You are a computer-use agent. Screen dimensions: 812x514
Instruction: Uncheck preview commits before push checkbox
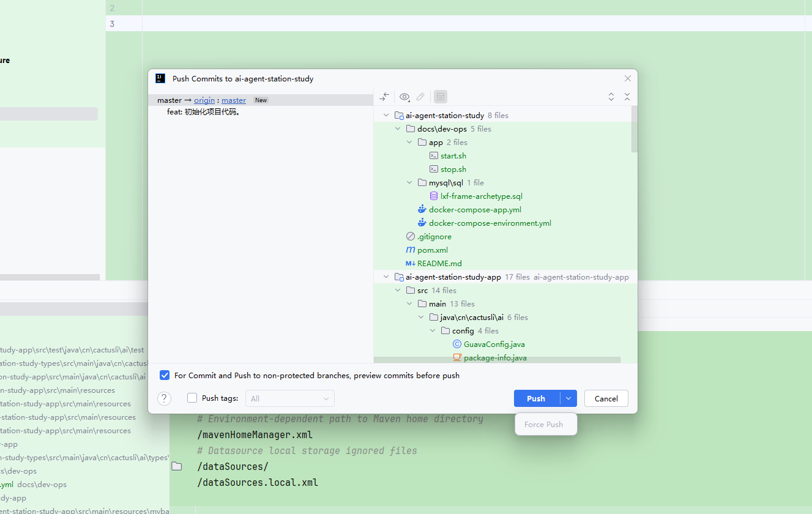coord(165,375)
